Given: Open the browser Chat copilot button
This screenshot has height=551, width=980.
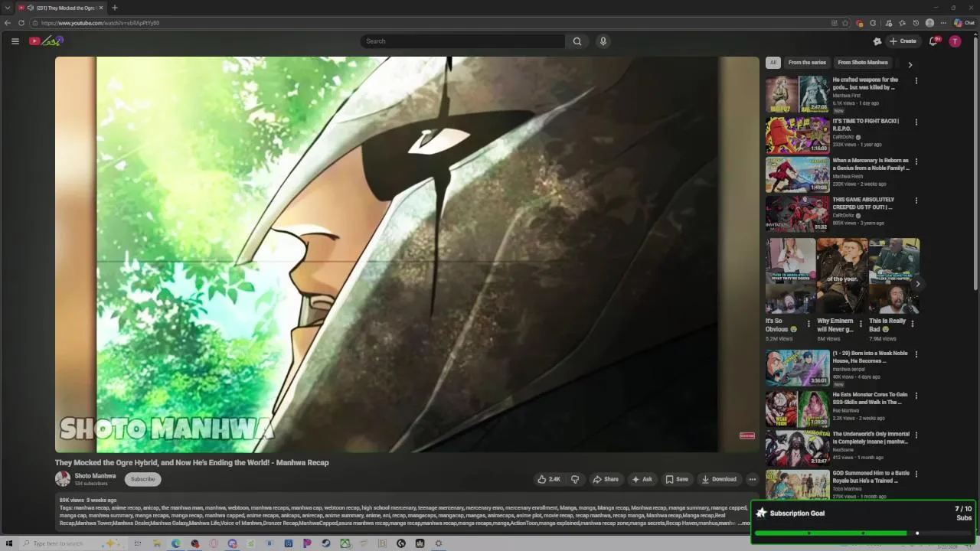Looking at the screenshot, I should [964, 23].
